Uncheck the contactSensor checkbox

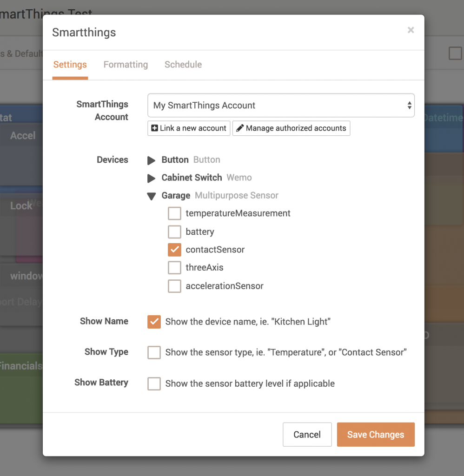pos(175,250)
